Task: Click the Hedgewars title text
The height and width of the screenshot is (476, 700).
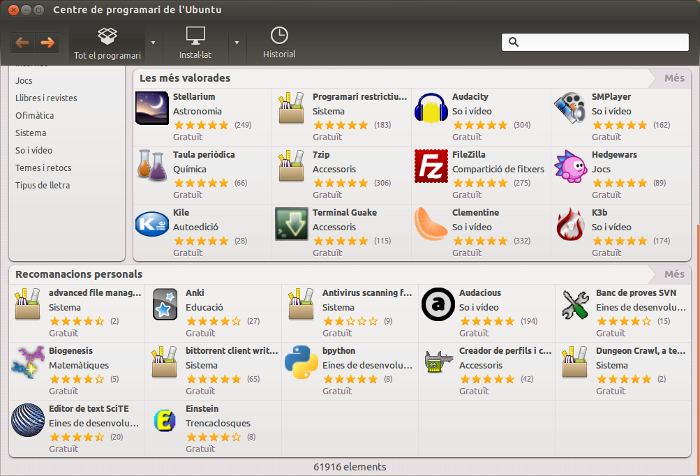Action: click(x=614, y=155)
